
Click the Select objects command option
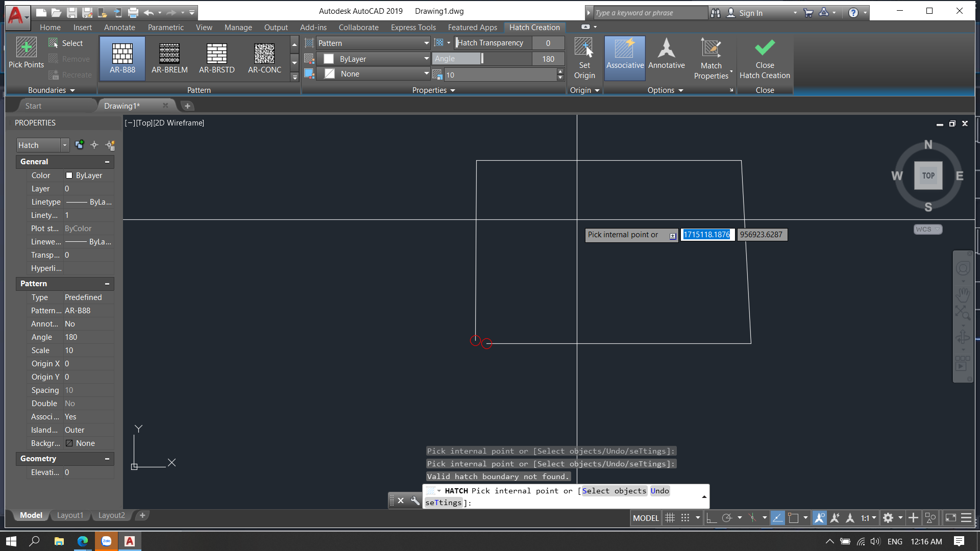[614, 491]
